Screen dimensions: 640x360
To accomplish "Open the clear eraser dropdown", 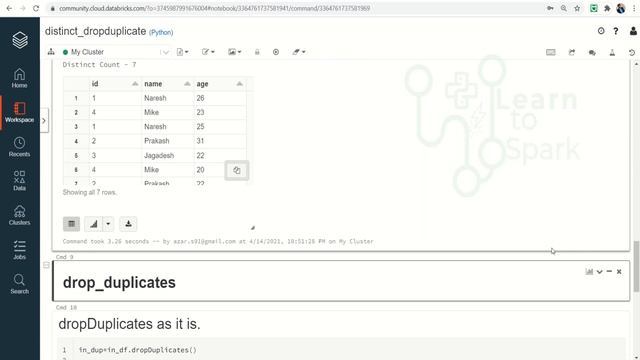I will 299,52.
